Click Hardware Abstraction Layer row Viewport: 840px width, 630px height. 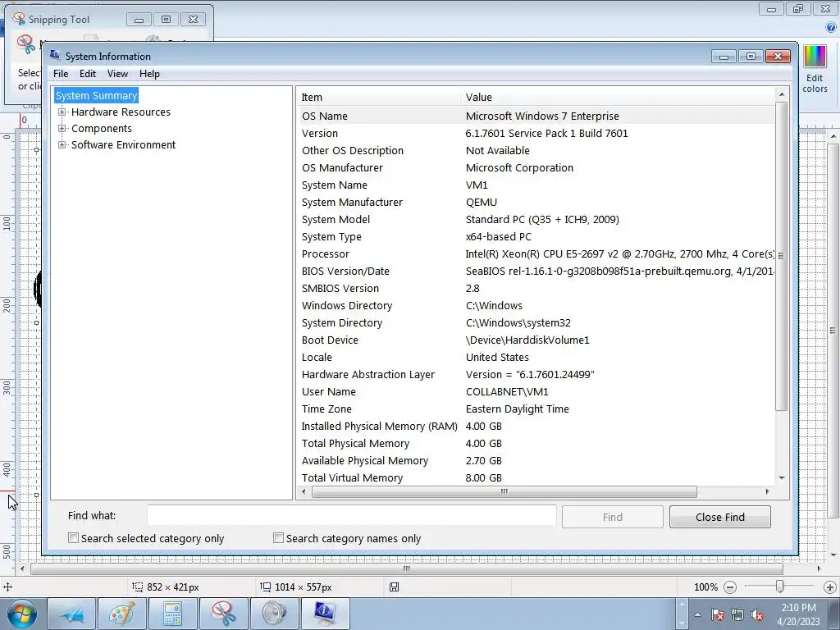pos(536,374)
